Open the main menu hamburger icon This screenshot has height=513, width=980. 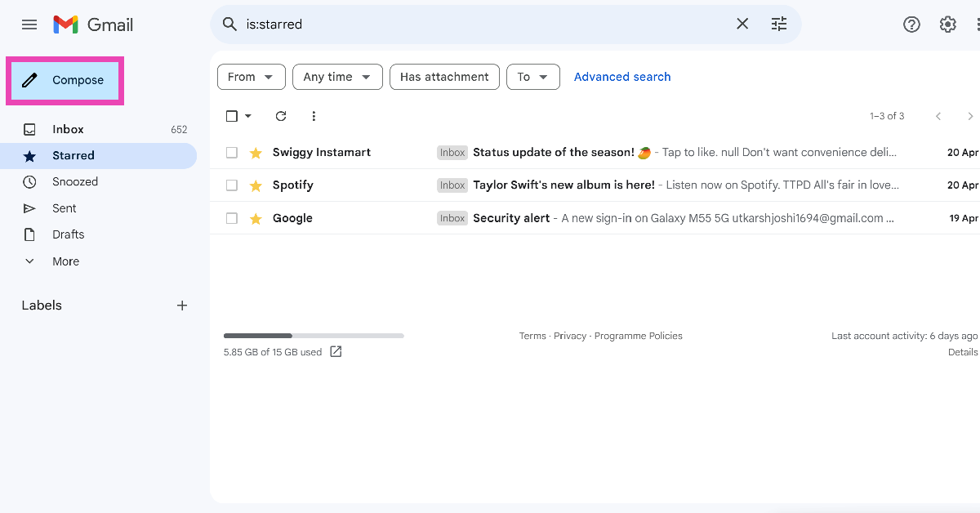coord(29,25)
